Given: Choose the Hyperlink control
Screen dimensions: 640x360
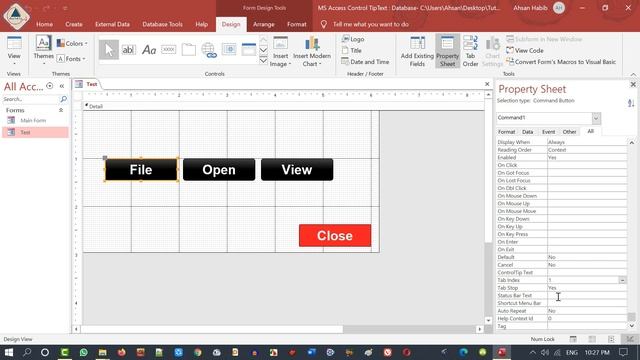Looking at the screenshot, I should (209, 50).
